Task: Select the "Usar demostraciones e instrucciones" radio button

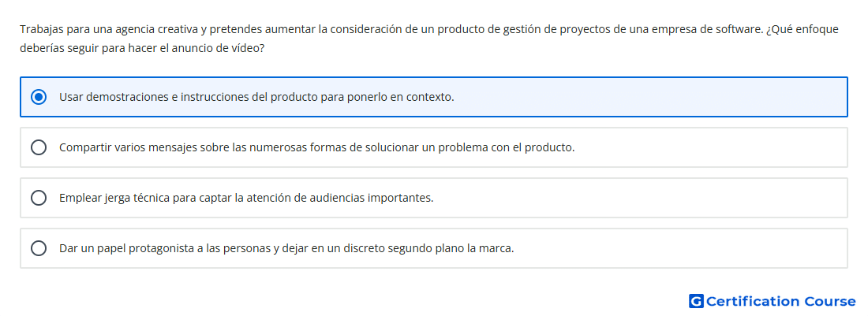Action: tap(39, 97)
